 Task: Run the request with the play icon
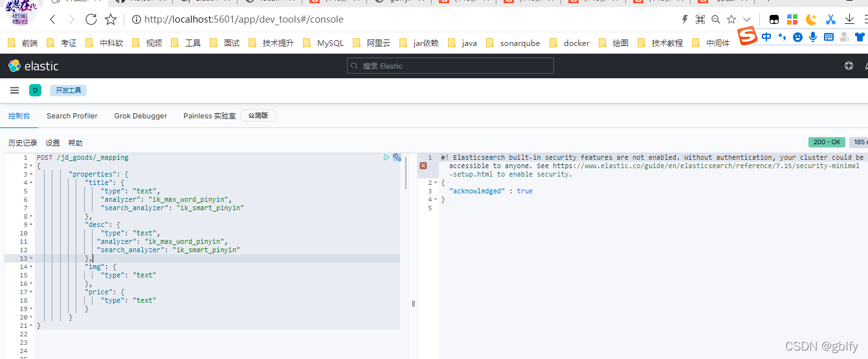coord(386,157)
